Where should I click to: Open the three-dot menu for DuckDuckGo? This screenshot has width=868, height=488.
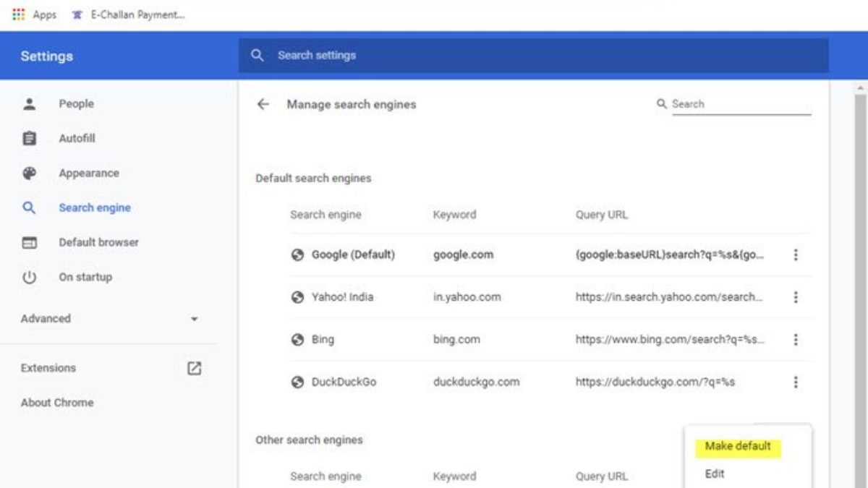[x=796, y=382]
